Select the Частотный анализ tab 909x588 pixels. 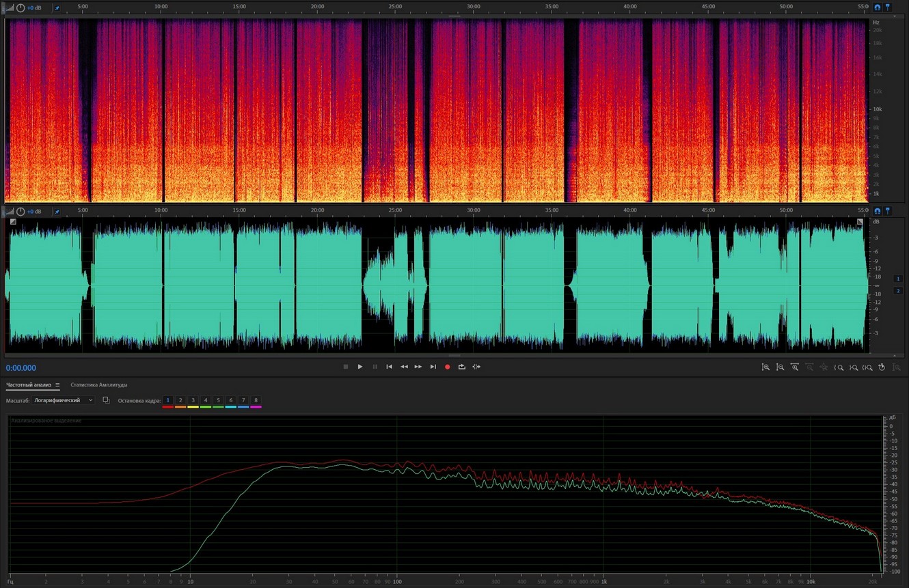click(x=29, y=385)
